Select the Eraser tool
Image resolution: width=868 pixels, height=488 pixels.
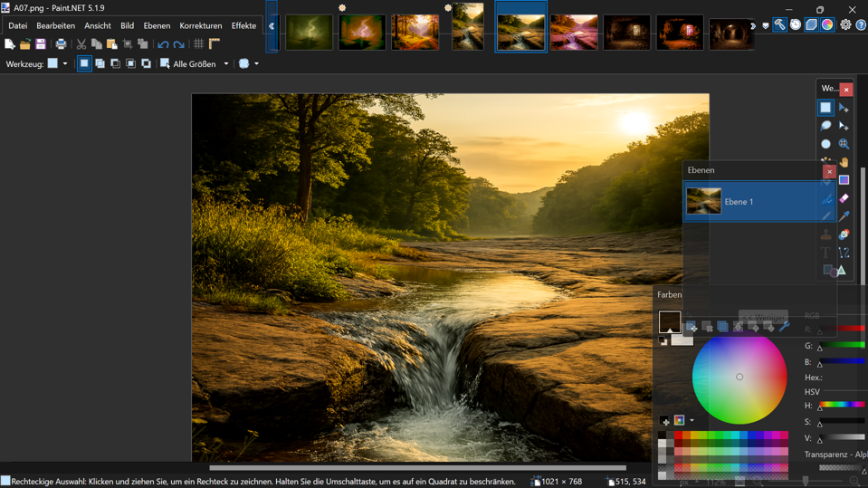(x=844, y=198)
